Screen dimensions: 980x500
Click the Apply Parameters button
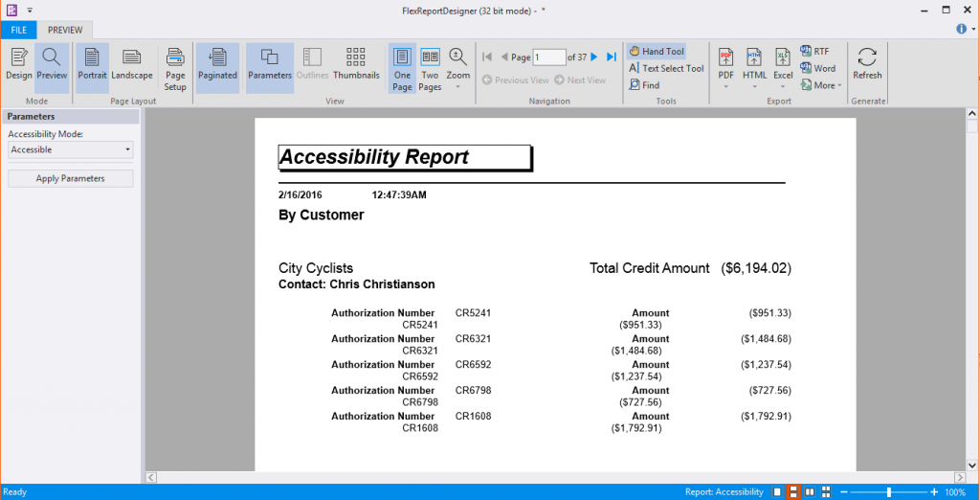71,178
